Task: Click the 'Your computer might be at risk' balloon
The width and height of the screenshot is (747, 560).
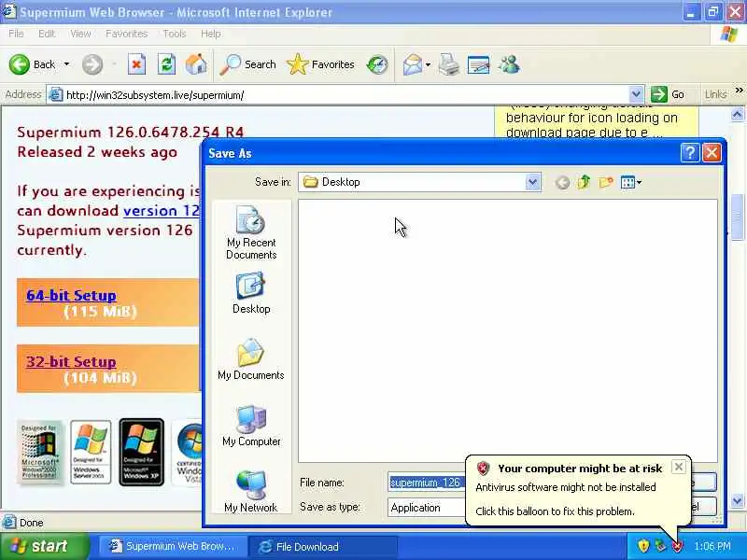Action: [578, 491]
